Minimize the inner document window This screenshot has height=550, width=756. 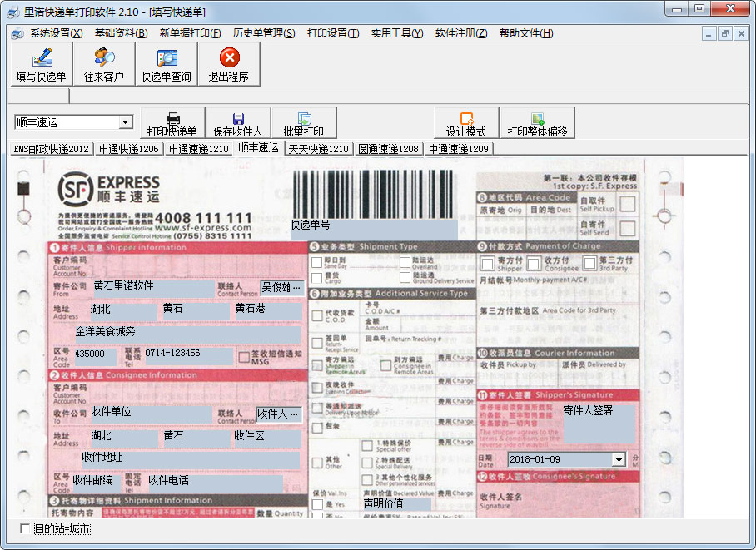709,34
